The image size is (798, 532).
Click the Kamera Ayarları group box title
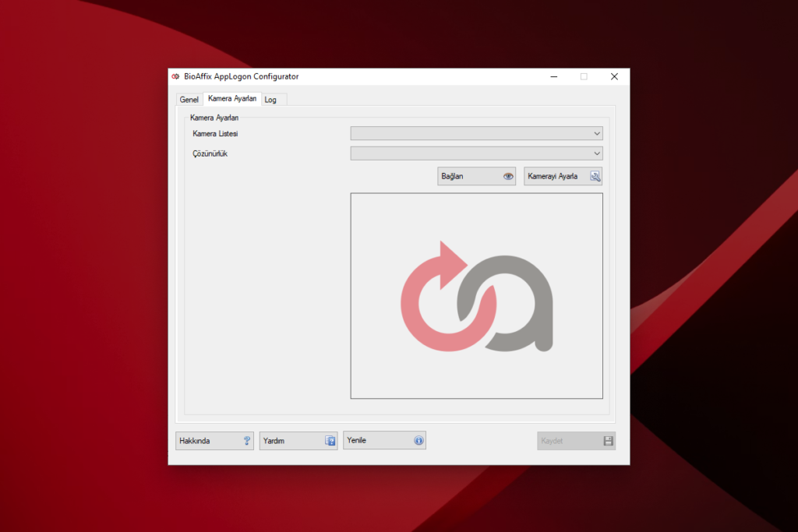(x=214, y=118)
